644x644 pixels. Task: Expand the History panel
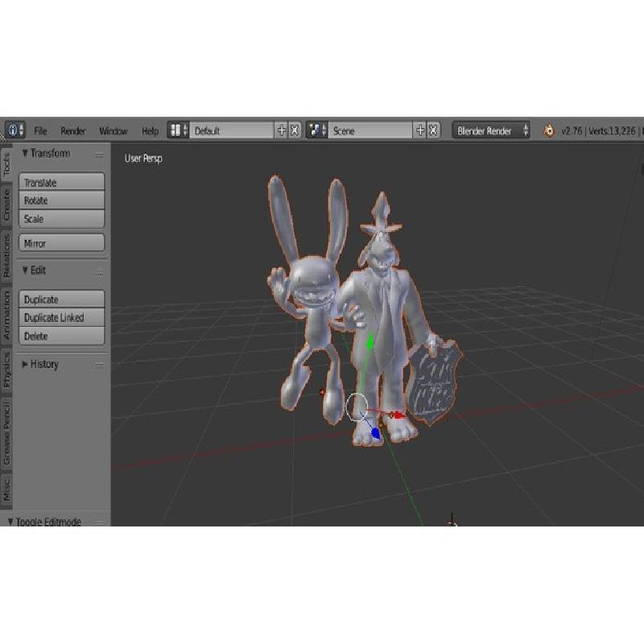point(25,365)
